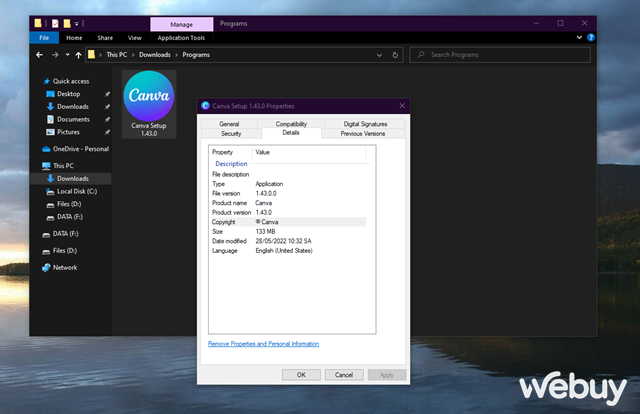This screenshot has width=640, height=414.
Task: Close the Canva Setup Properties dialog
Action: coord(402,106)
